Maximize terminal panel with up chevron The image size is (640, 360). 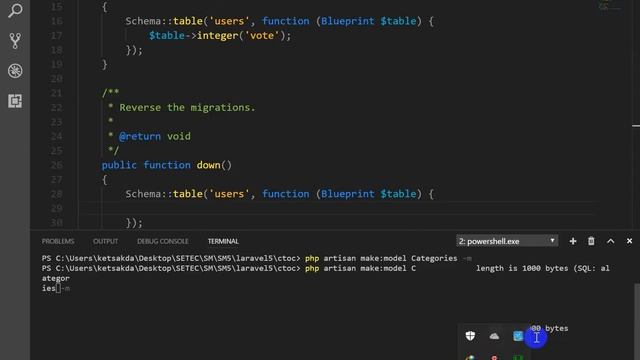tap(610, 241)
